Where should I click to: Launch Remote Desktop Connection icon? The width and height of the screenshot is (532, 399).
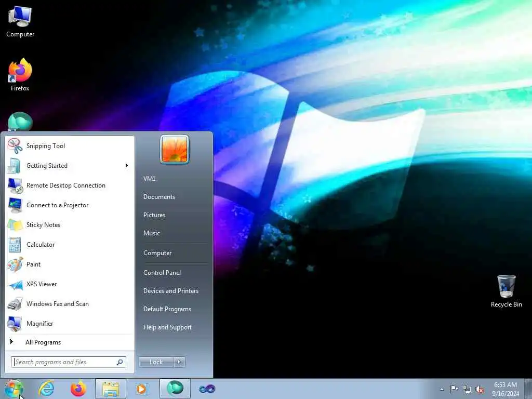(x=15, y=185)
